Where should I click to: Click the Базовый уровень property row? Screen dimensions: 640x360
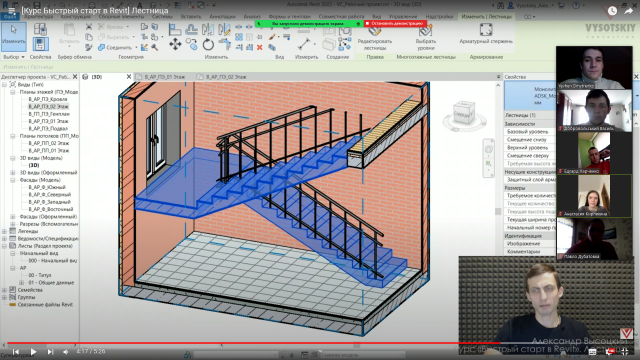[530, 132]
